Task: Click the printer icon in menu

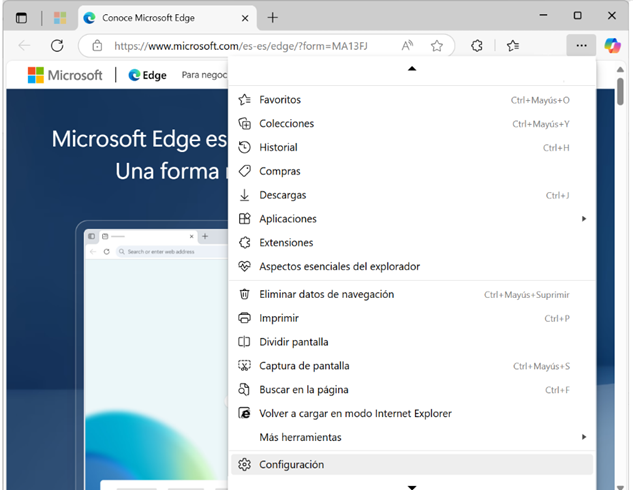Action: pos(244,318)
